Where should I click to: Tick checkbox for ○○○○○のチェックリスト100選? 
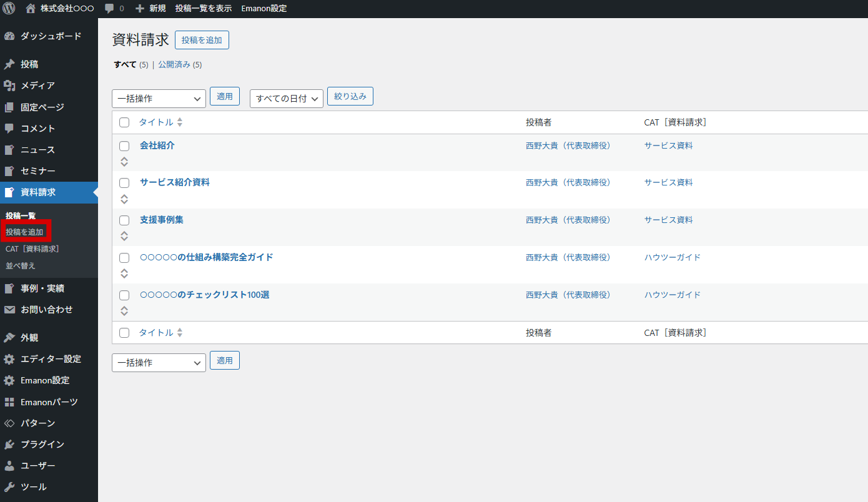tap(124, 295)
